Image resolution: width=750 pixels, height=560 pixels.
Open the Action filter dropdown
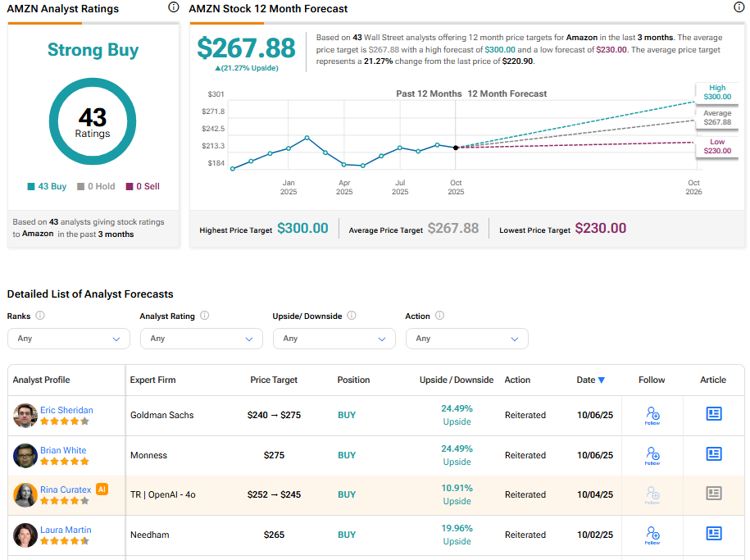pyautogui.click(x=467, y=339)
